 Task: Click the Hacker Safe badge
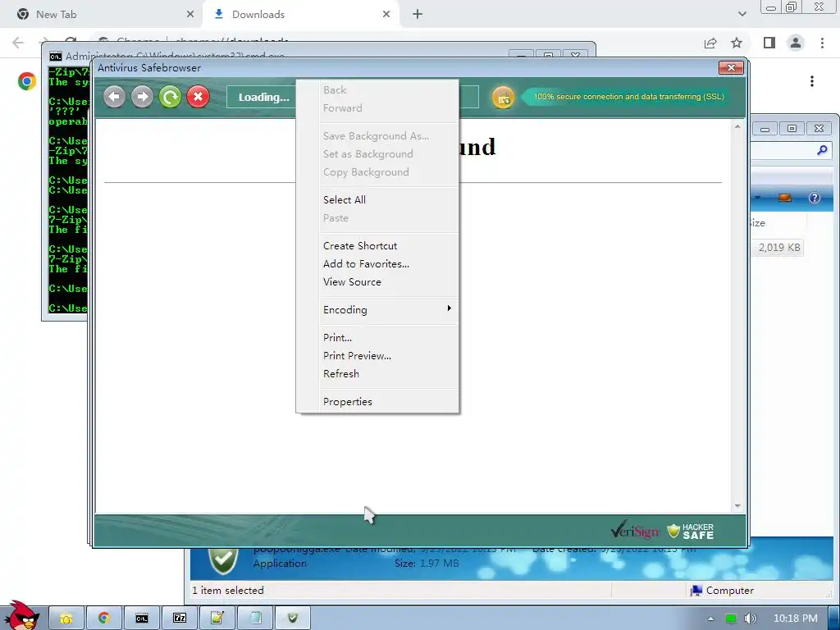click(691, 531)
